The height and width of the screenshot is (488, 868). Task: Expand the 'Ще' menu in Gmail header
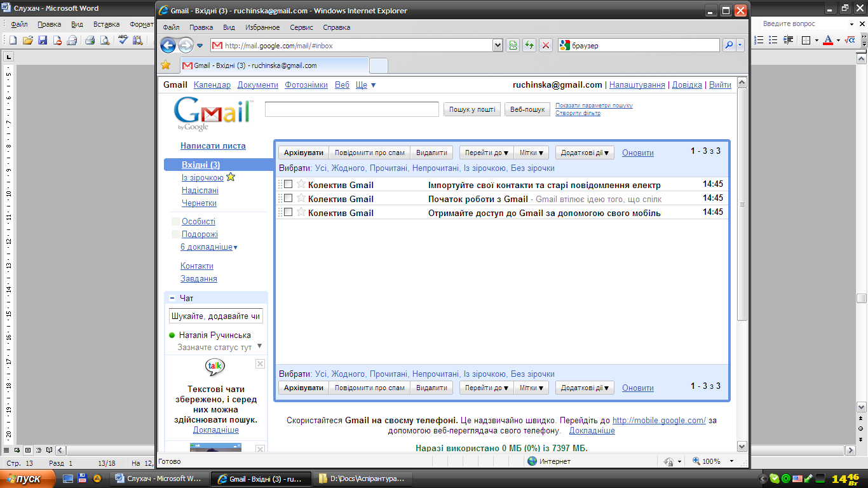(365, 85)
